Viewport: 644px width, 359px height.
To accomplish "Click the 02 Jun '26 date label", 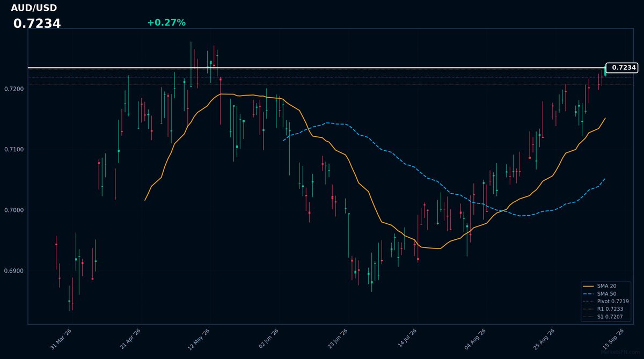I will (x=268, y=339).
